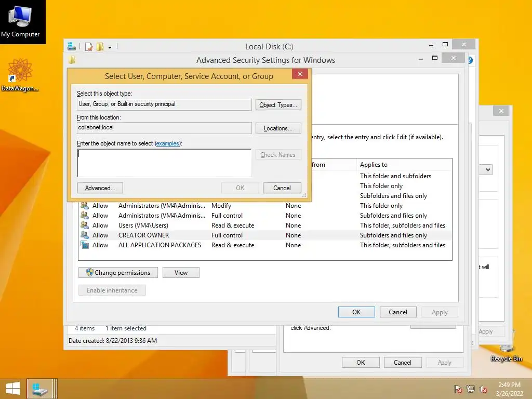
Task: Select Properties icon in Local Disk toolbar
Action: (x=89, y=46)
